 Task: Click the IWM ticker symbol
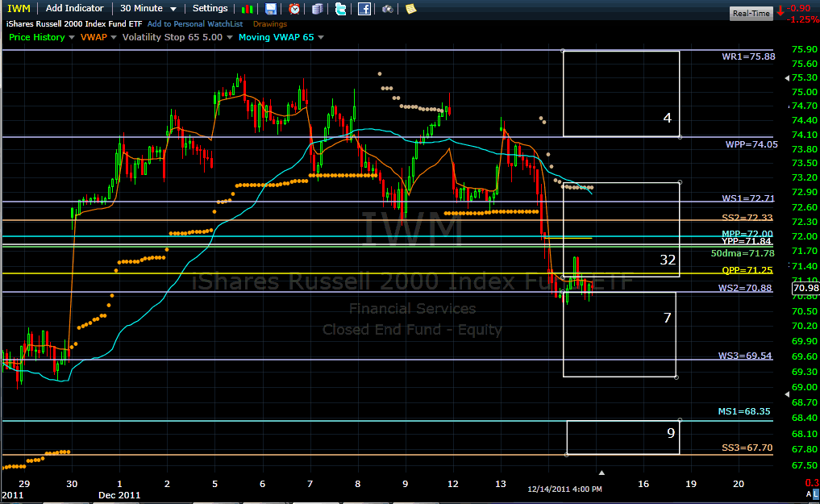tap(19, 8)
